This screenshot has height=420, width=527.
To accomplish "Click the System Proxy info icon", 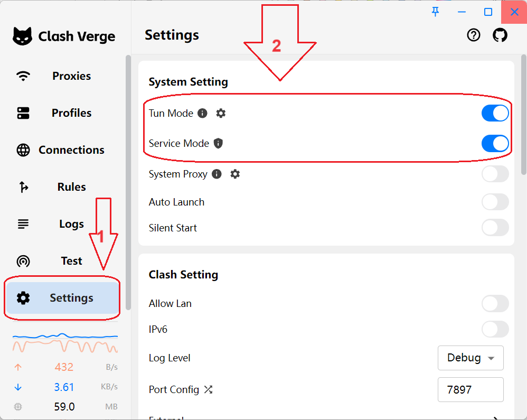I will click(217, 174).
